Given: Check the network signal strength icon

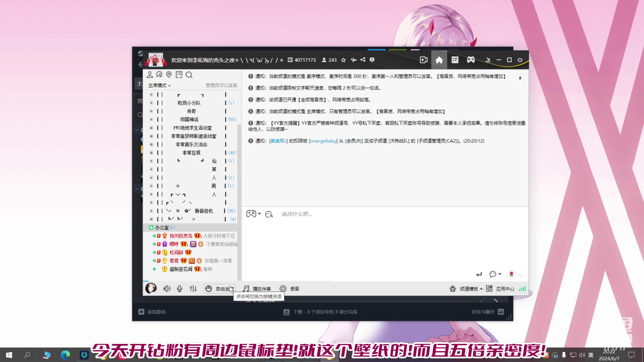Looking at the screenshot, I should click(x=522, y=289).
